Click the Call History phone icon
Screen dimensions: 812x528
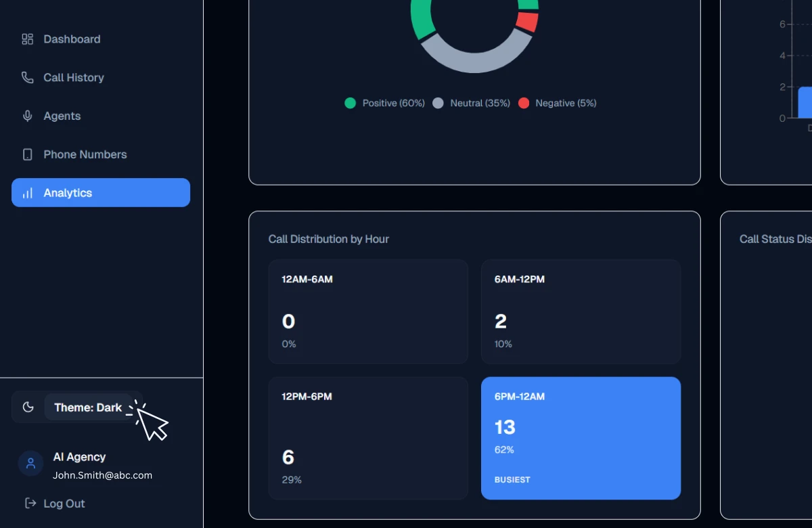[x=28, y=78]
